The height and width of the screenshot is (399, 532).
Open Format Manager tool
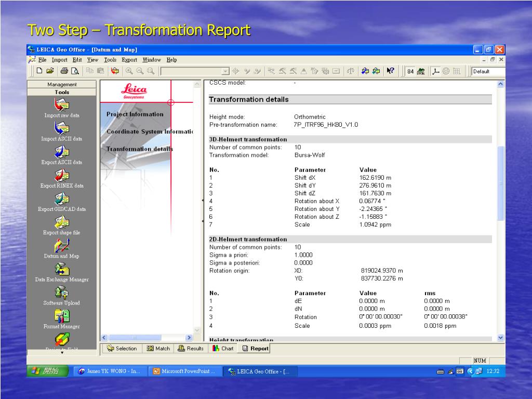(62, 319)
